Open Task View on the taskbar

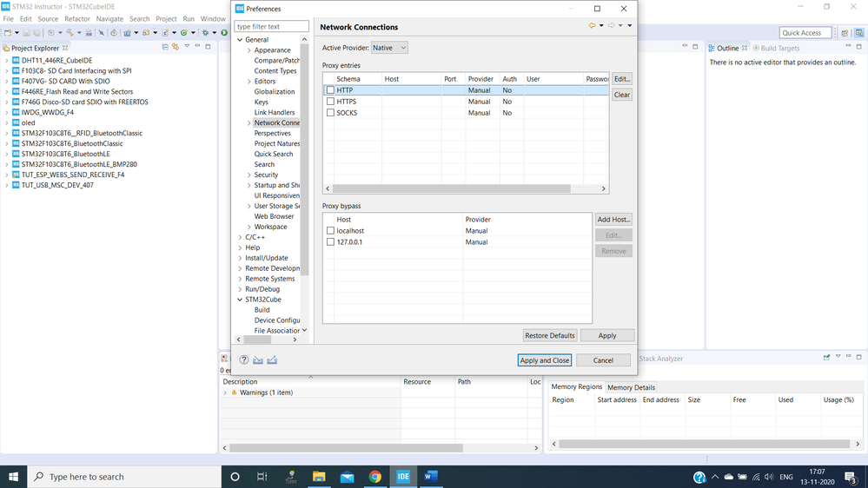pos(262,477)
